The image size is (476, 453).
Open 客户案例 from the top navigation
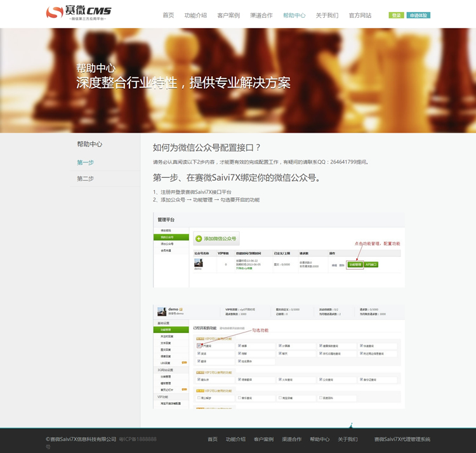coord(228,15)
